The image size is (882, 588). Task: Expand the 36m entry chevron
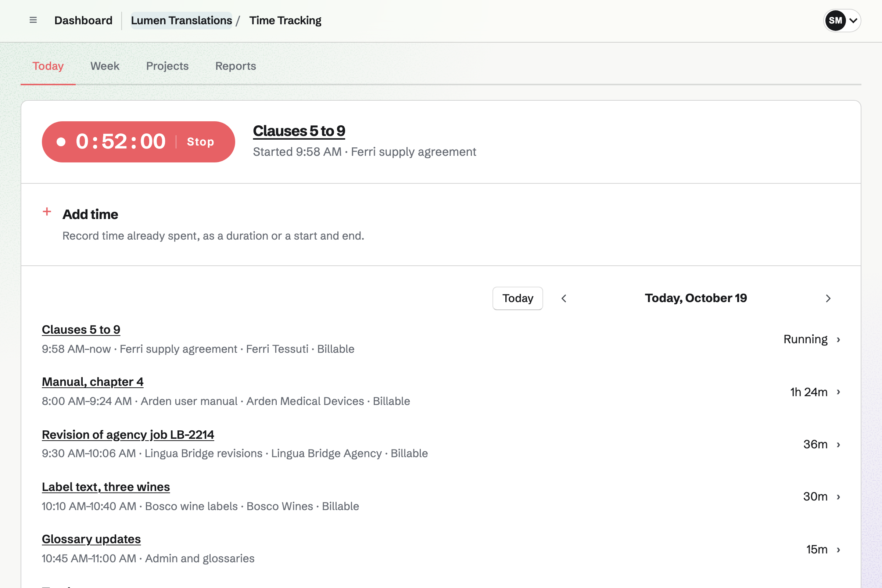coord(839,444)
